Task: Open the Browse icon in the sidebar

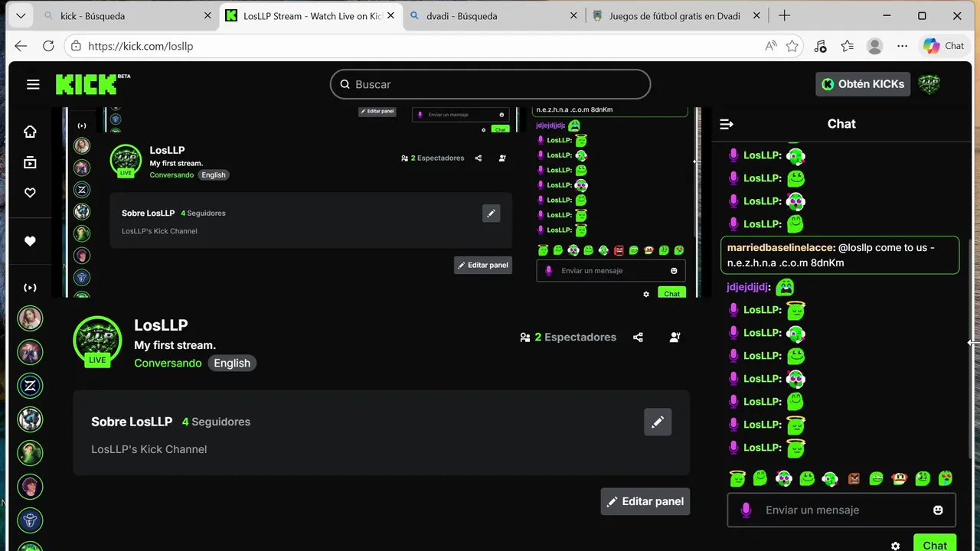Action: (30, 162)
